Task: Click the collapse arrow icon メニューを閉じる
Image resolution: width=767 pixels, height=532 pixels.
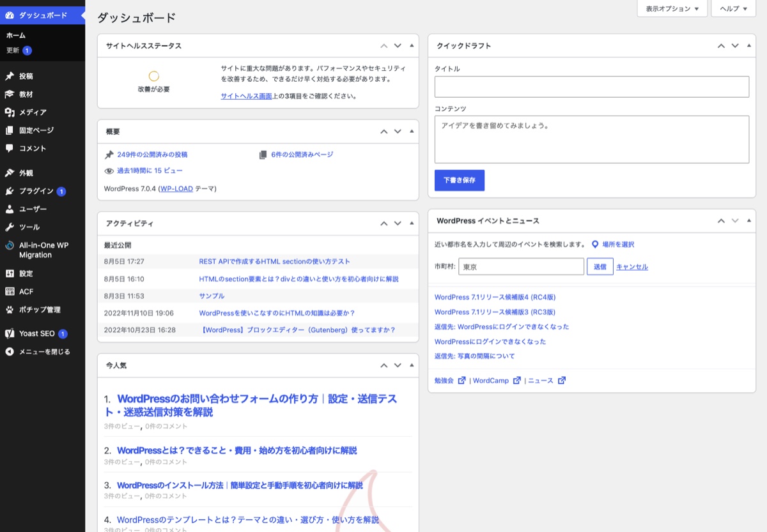Action: tap(10, 351)
